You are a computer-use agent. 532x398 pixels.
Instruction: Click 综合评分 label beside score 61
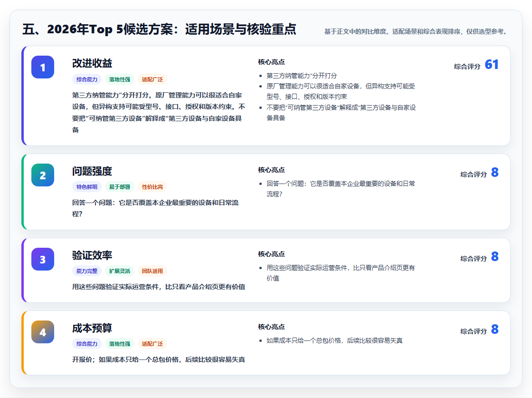click(467, 67)
